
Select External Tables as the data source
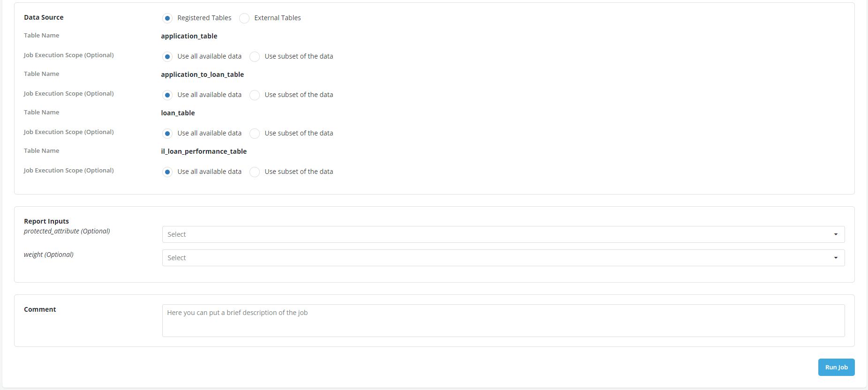[x=244, y=18]
